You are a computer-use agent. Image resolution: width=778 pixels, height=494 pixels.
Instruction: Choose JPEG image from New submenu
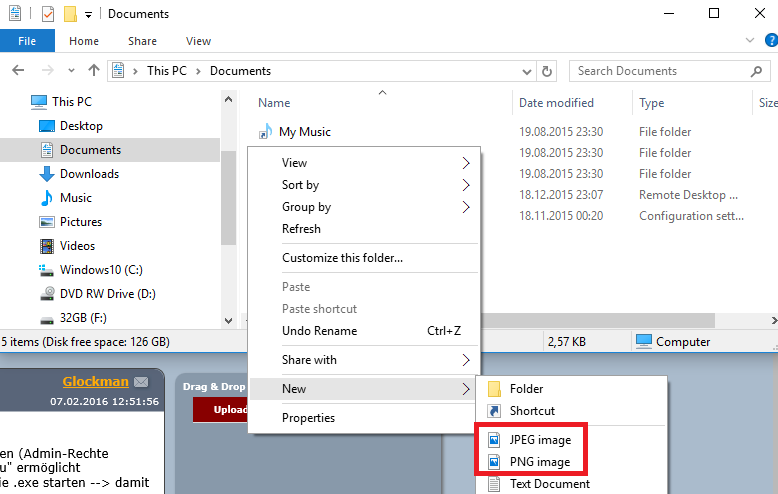coord(539,438)
